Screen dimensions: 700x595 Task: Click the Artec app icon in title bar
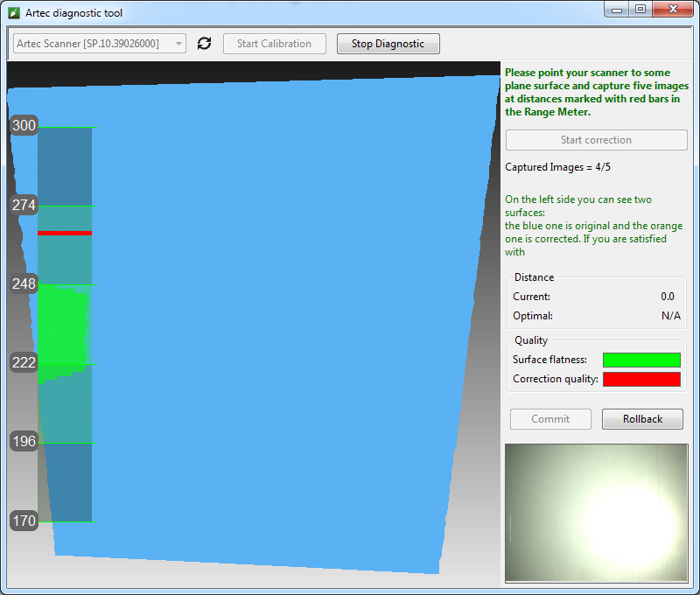pos(14,13)
